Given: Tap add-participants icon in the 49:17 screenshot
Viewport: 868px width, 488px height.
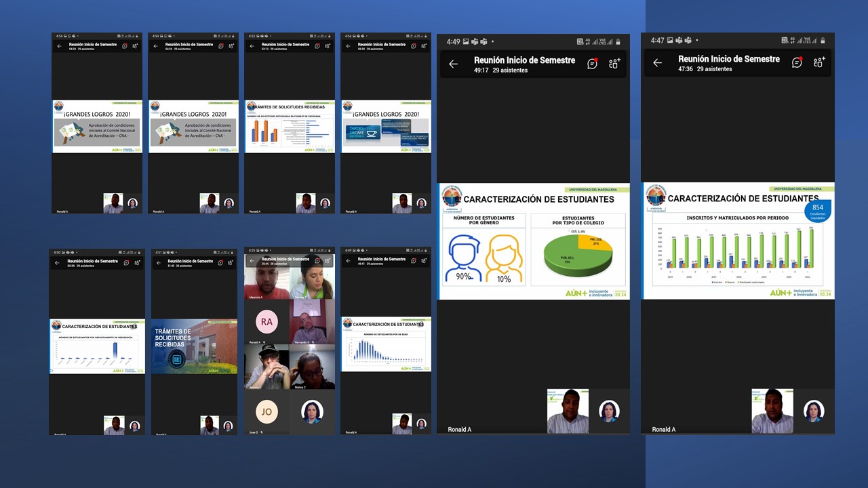Looking at the screenshot, I should (614, 64).
